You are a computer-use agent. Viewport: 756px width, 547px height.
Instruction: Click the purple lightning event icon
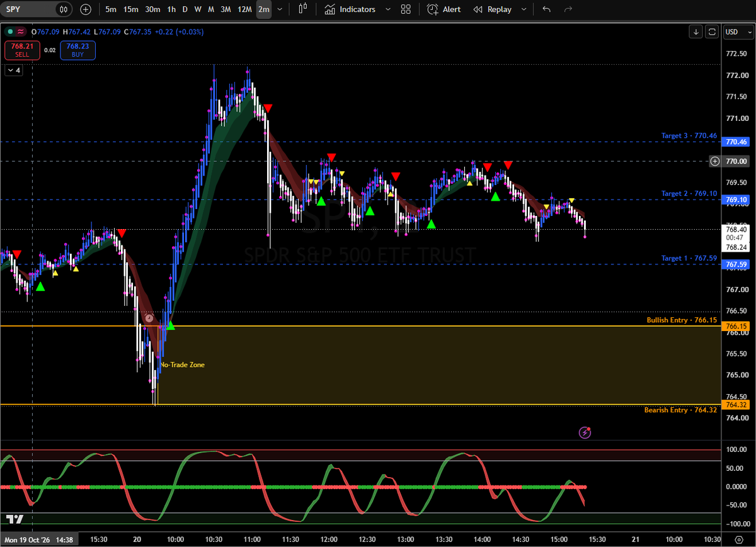coord(585,432)
